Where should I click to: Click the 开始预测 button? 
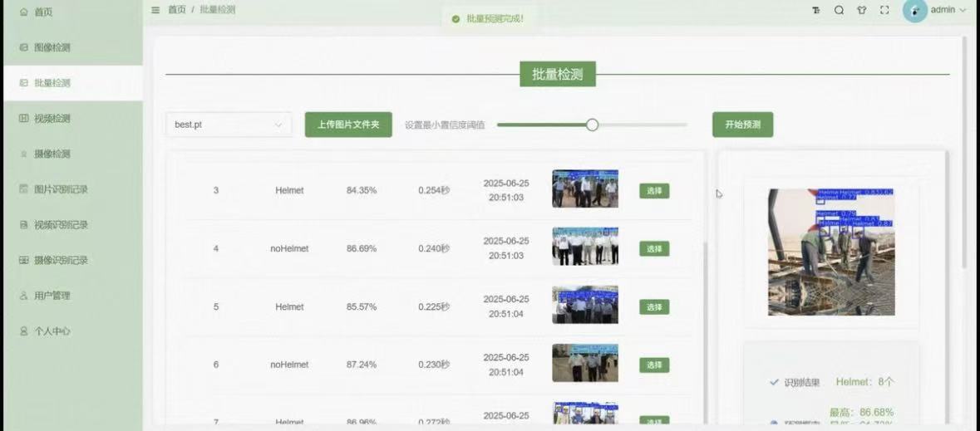coord(742,125)
